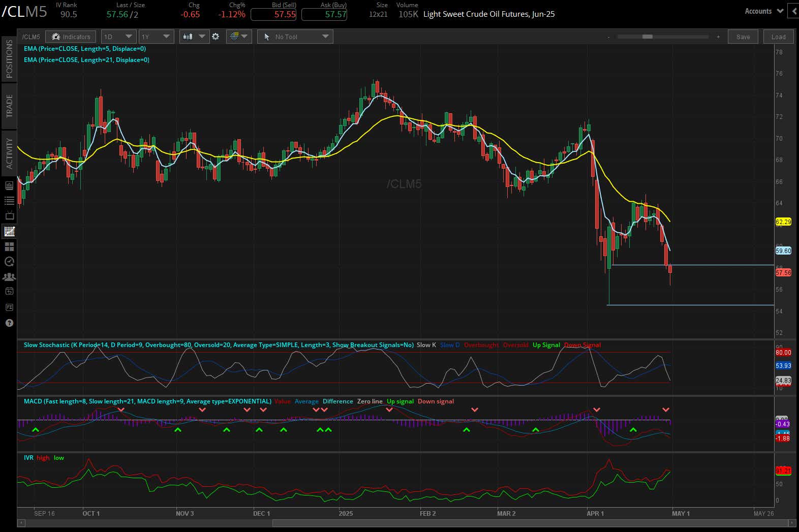
Task: Select the Slow Stochastic study label
Action: pos(219,345)
